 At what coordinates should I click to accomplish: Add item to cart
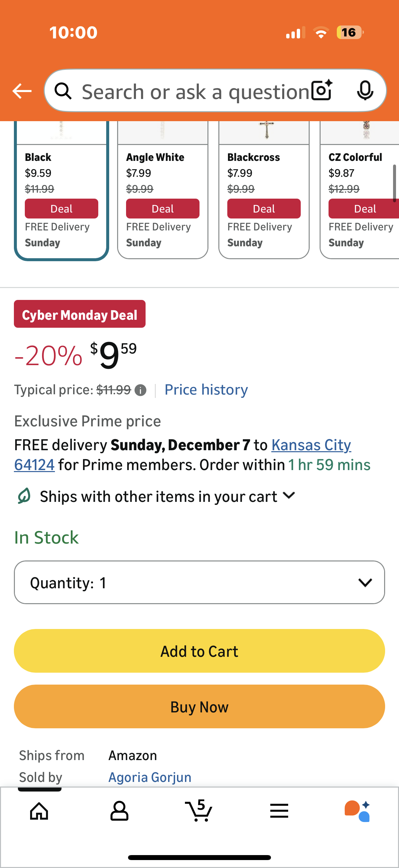point(199,651)
